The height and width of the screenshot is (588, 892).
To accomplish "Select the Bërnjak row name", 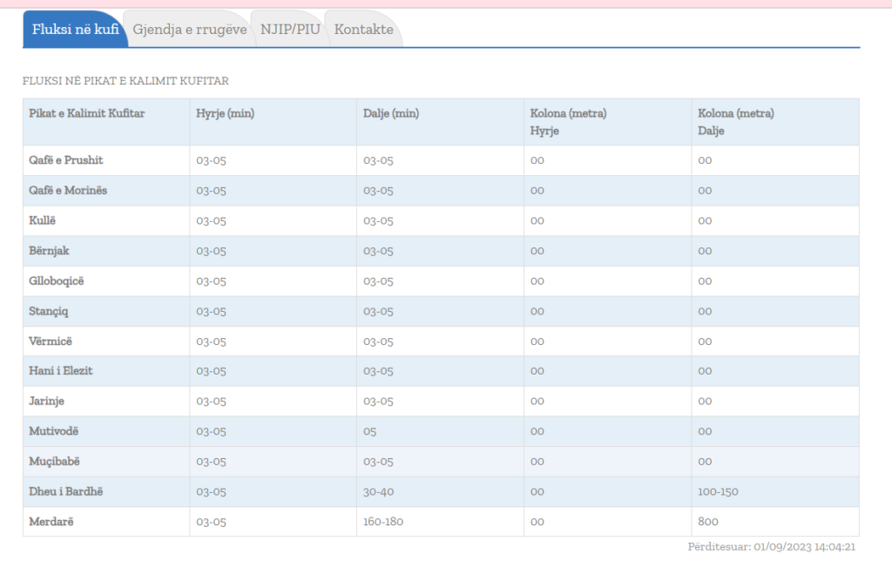I will pos(49,251).
